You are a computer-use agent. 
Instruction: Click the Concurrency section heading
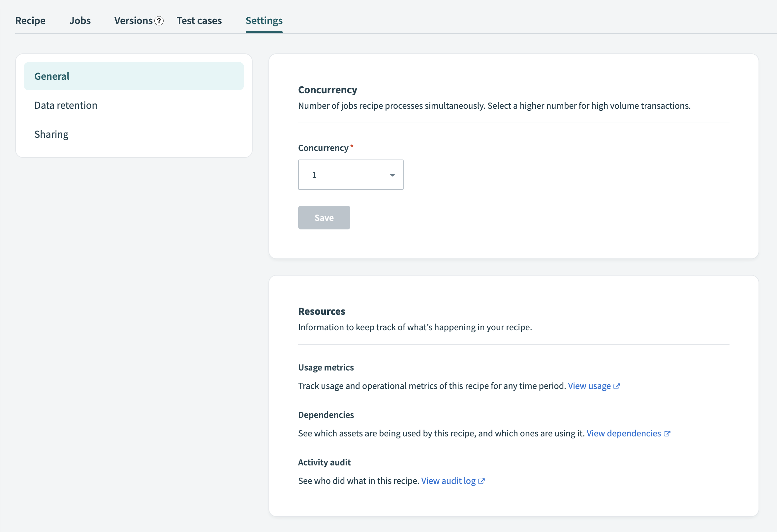coord(327,90)
